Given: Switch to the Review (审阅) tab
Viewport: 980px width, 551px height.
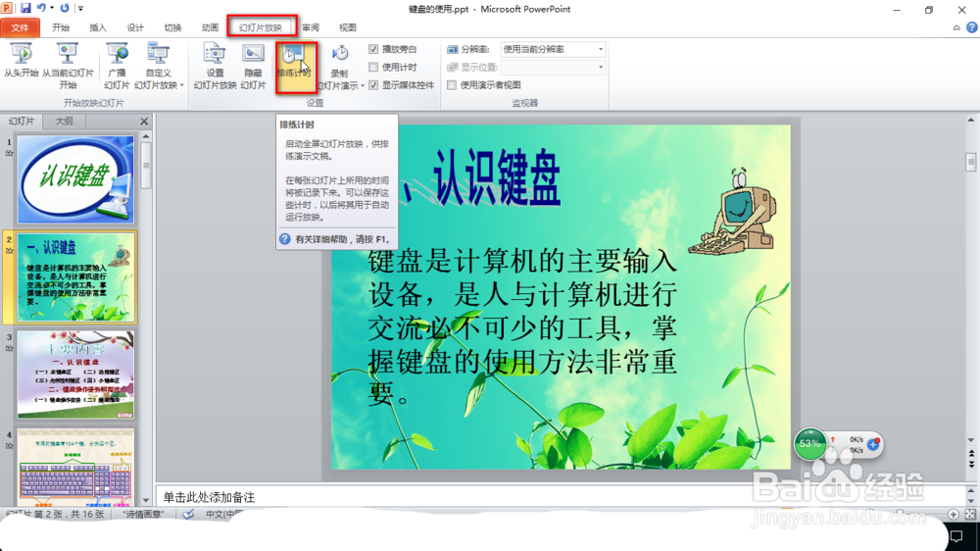Looking at the screenshot, I should 311,27.
